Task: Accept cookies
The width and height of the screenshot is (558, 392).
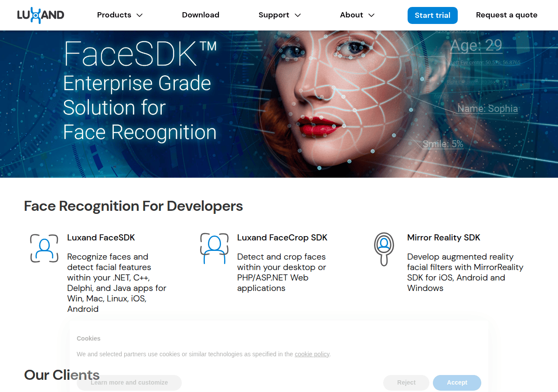Action: [457, 382]
